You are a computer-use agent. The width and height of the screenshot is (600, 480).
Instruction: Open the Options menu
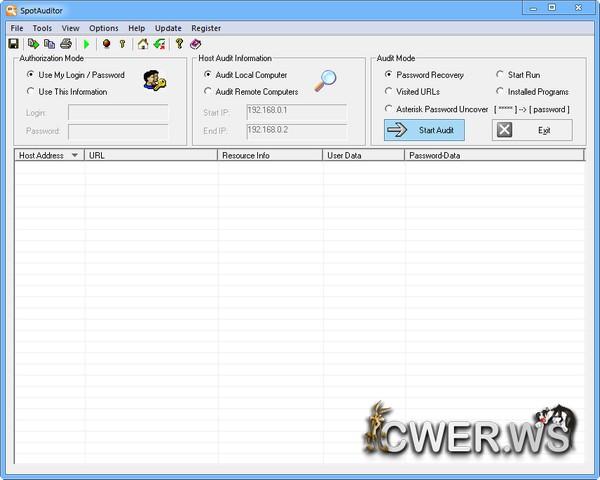click(x=103, y=28)
